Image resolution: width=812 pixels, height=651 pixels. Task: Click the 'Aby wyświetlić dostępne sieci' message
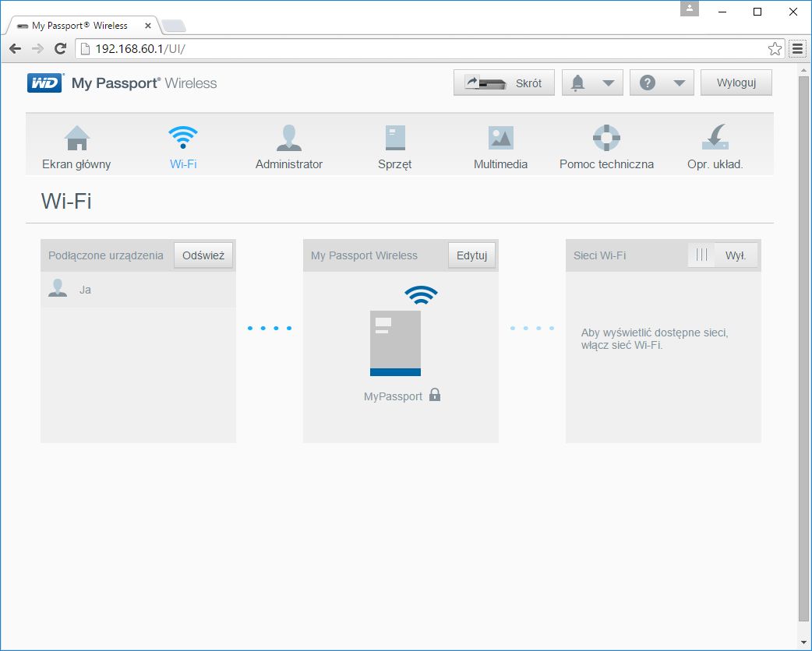click(x=655, y=339)
